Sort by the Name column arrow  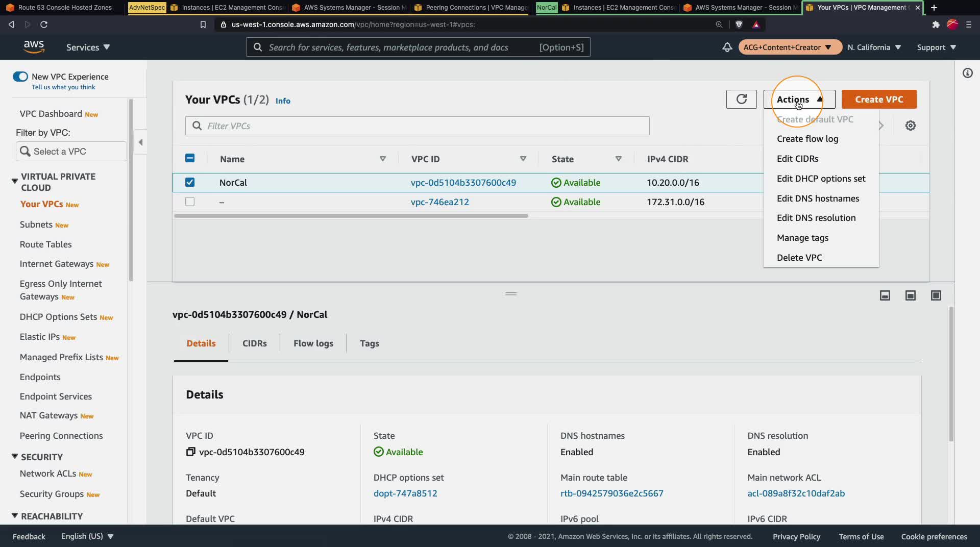382,159
